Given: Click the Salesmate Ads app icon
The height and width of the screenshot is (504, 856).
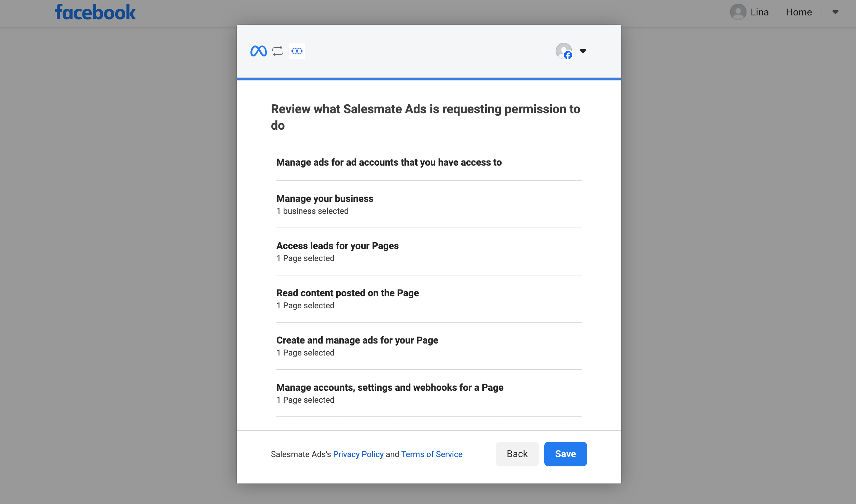Looking at the screenshot, I should click(297, 51).
